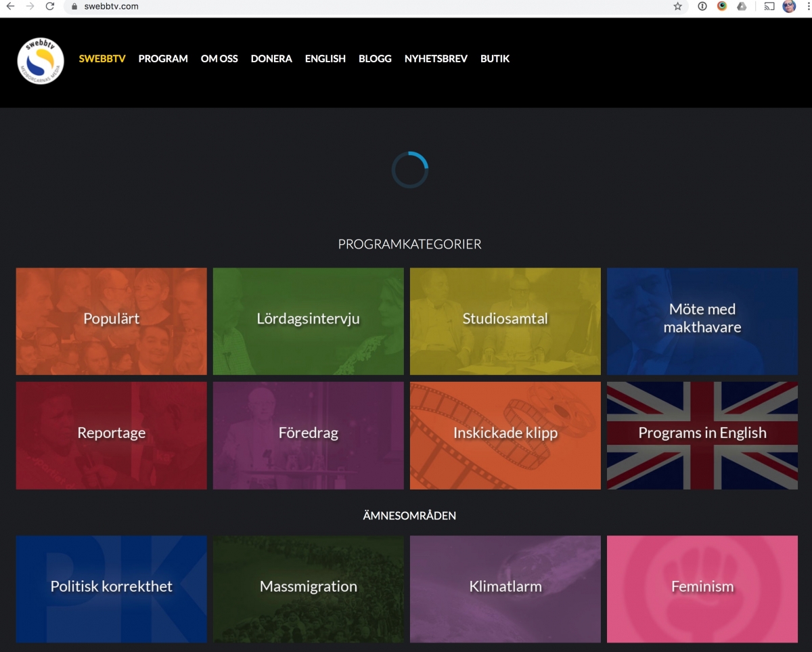The height and width of the screenshot is (652, 812).
Task: Open the Google Drive extension icon
Action: [x=742, y=6]
